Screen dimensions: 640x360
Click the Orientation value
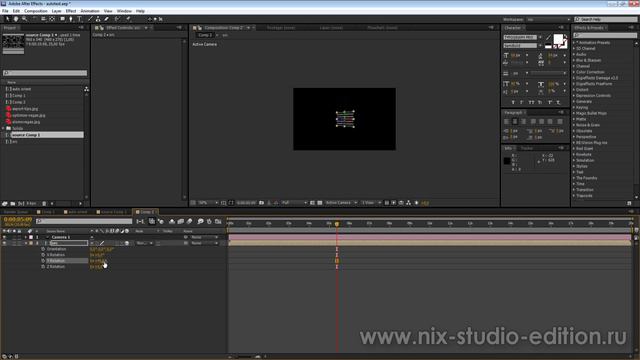[x=101, y=249]
